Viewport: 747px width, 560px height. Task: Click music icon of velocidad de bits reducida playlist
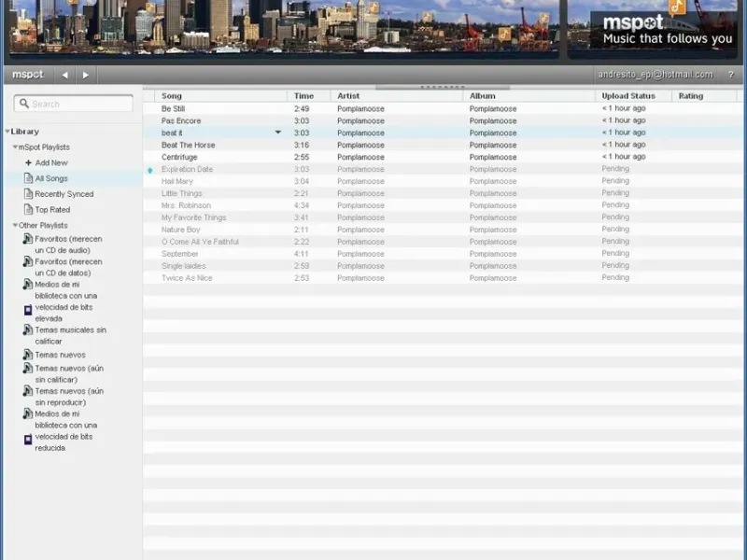(28, 413)
